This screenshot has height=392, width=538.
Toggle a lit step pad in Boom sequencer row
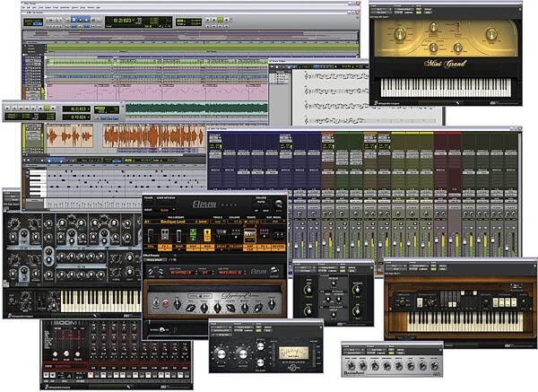click(x=91, y=375)
